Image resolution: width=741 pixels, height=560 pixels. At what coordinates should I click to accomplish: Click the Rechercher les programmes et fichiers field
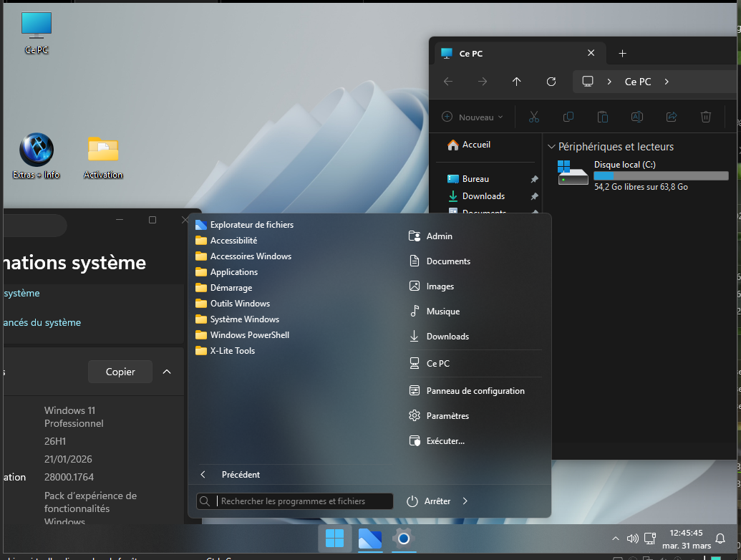294,501
